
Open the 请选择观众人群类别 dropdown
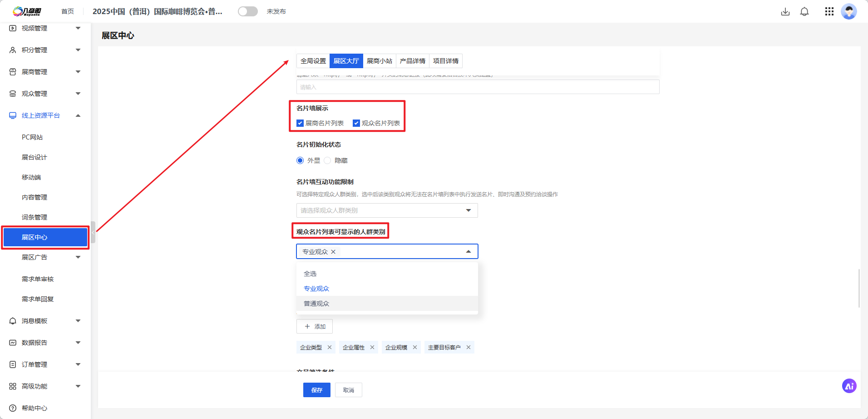coord(387,210)
